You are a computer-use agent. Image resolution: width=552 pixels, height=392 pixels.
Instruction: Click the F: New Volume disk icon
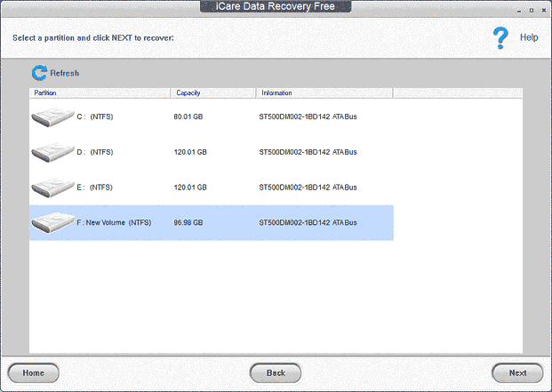tap(52, 222)
